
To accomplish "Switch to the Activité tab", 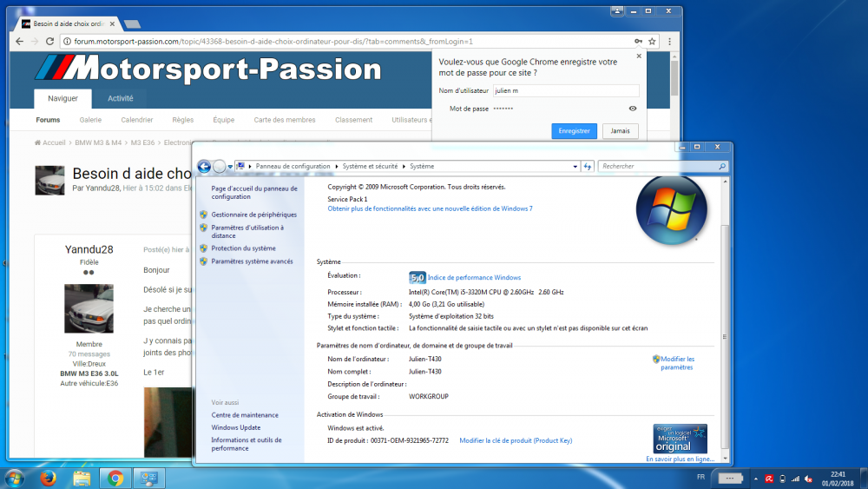I will (x=120, y=98).
